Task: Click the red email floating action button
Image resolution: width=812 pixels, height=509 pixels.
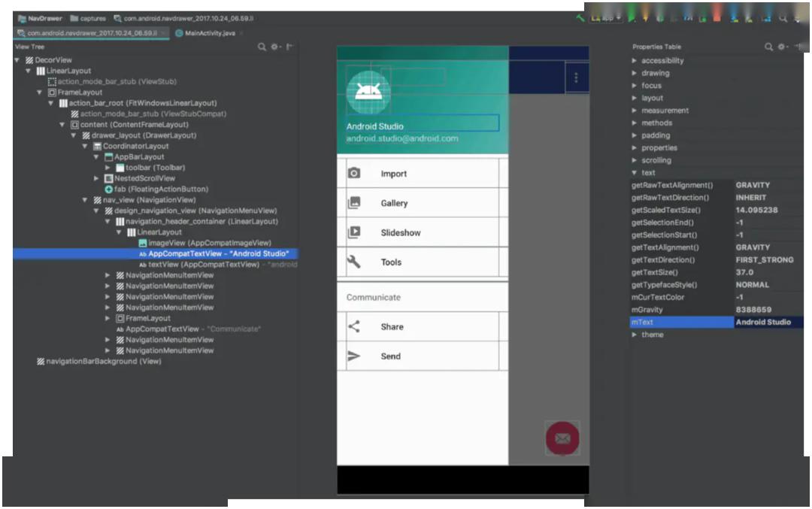Action: (x=562, y=438)
